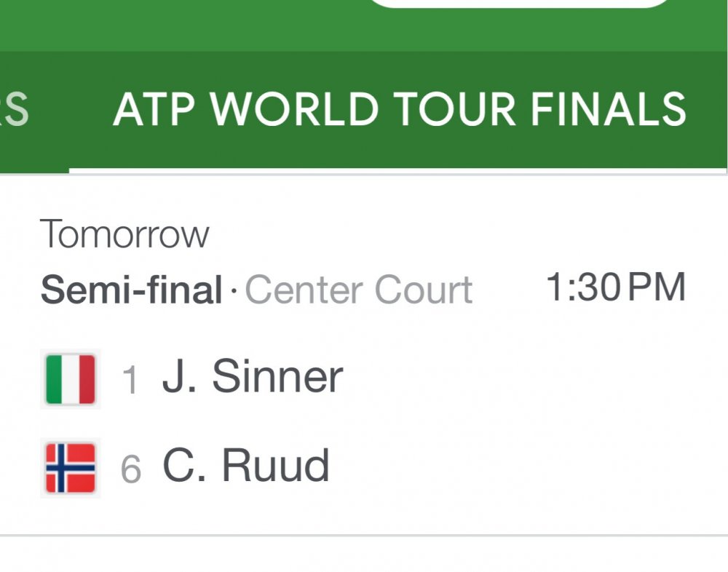Tap the Center Court venue text
The height and width of the screenshot is (572, 728).
[x=359, y=290]
